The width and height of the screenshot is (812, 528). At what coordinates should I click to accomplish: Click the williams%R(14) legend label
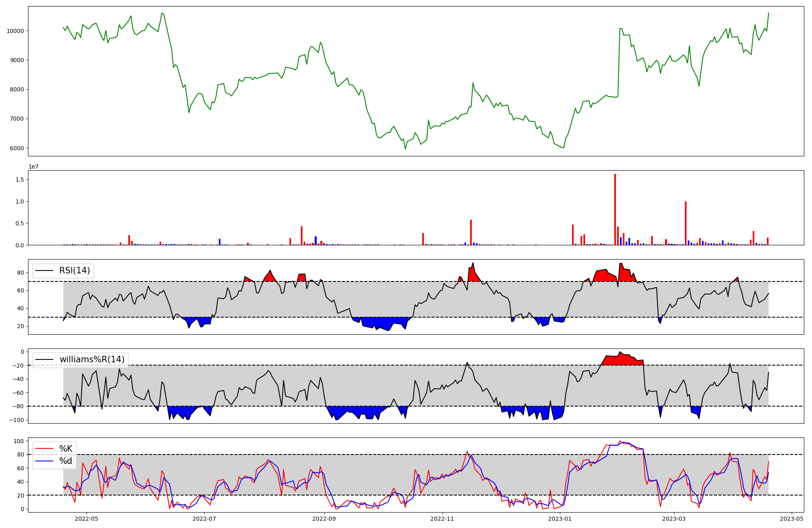tap(92, 359)
